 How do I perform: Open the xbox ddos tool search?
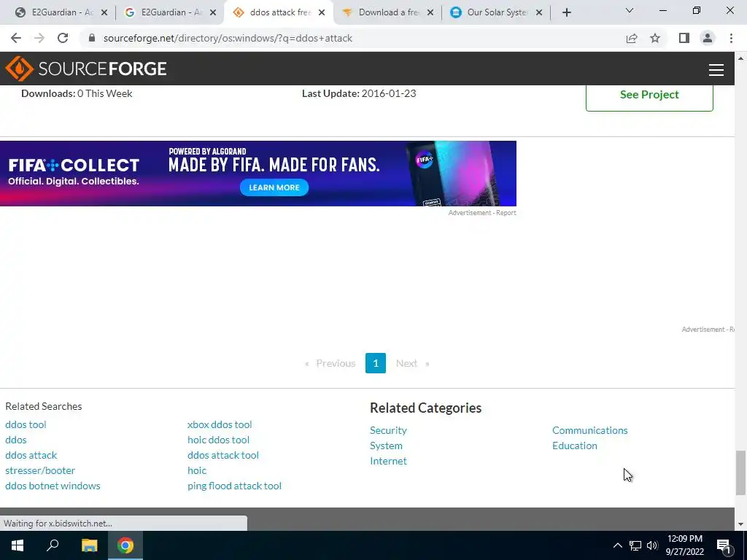click(220, 424)
